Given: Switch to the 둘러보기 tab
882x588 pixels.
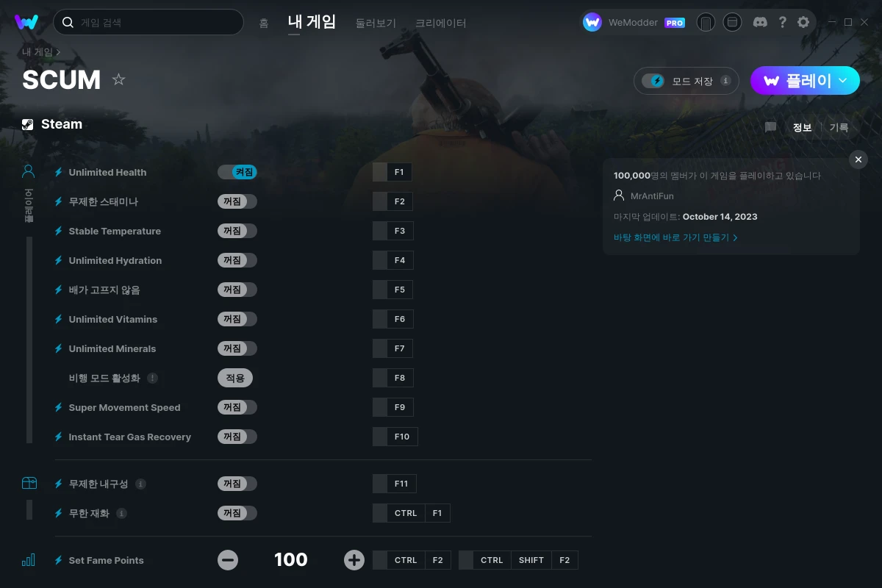Looking at the screenshot, I should pos(376,23).
